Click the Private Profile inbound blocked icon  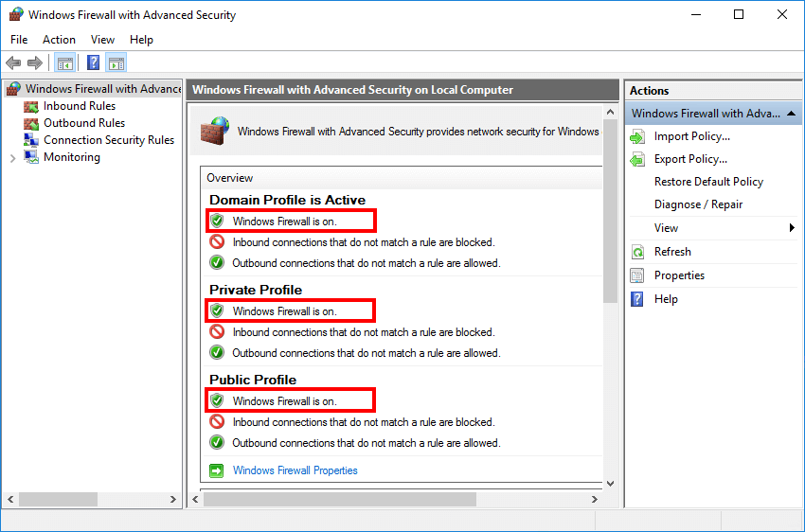click(x=217, y=331)
